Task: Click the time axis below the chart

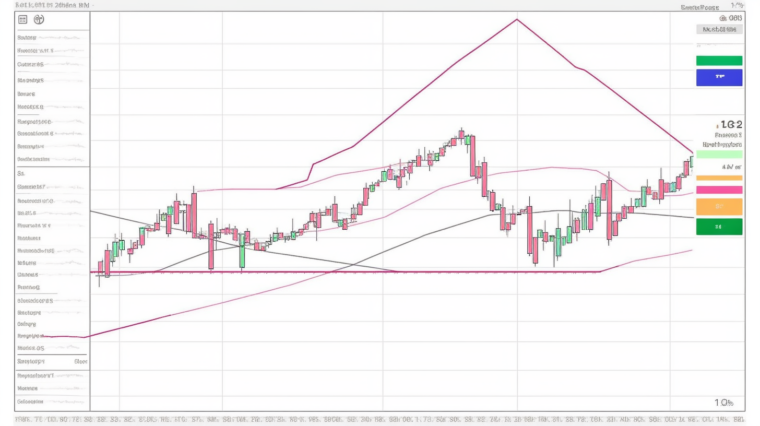Action: [x=380, y=418]
